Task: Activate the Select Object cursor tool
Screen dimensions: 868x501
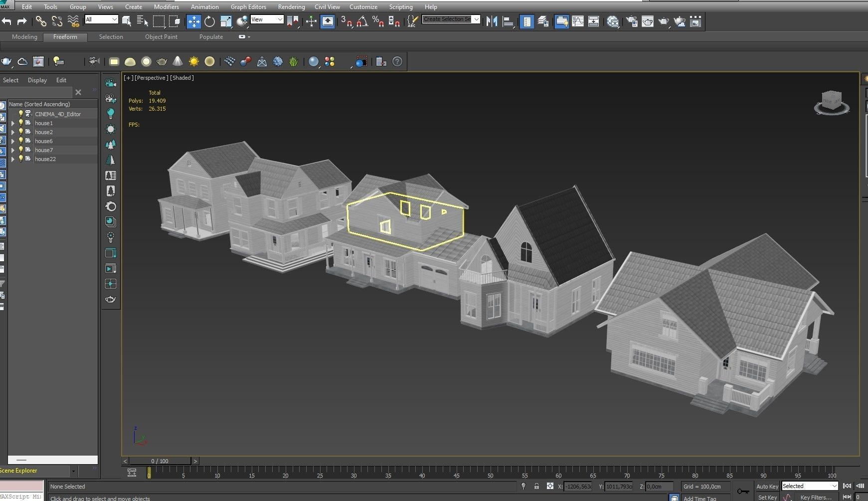Action: [127, 21]
